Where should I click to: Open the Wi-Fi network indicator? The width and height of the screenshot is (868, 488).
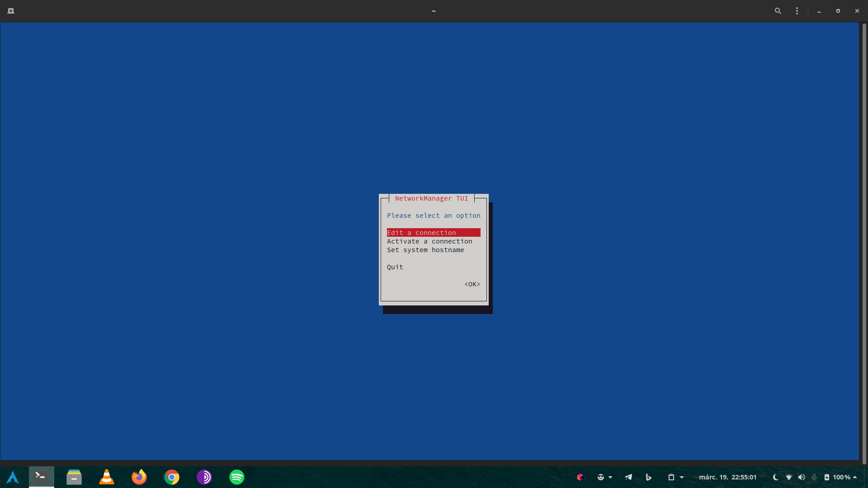pos(789,477)
